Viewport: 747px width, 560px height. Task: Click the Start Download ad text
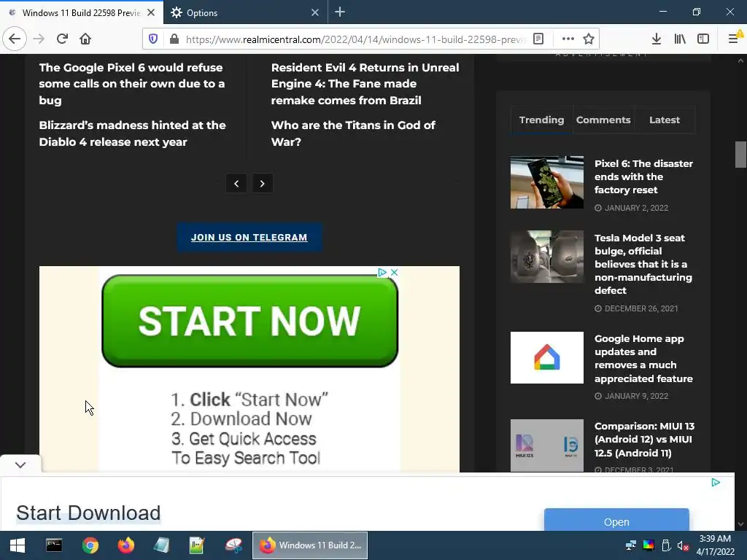(88, 513)
